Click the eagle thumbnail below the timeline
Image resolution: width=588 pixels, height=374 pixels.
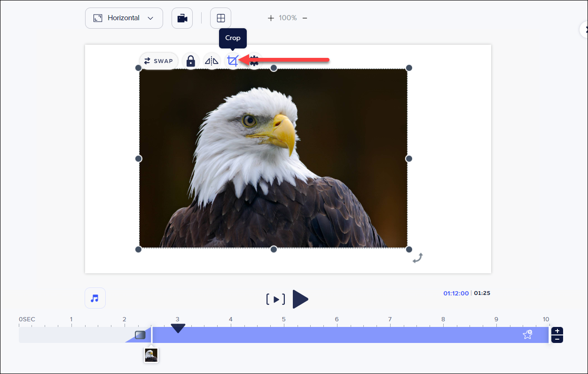(151, 356)
